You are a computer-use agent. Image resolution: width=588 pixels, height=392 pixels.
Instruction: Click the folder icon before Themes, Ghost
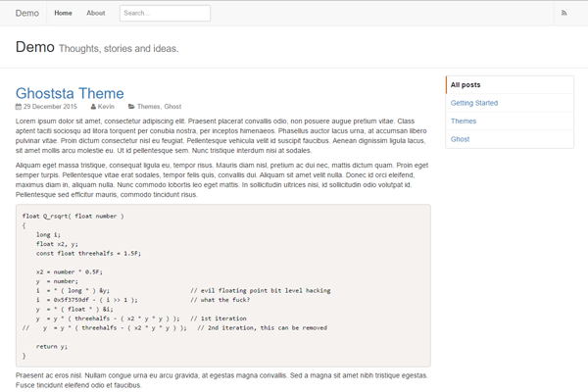click(x=131, y=107)
